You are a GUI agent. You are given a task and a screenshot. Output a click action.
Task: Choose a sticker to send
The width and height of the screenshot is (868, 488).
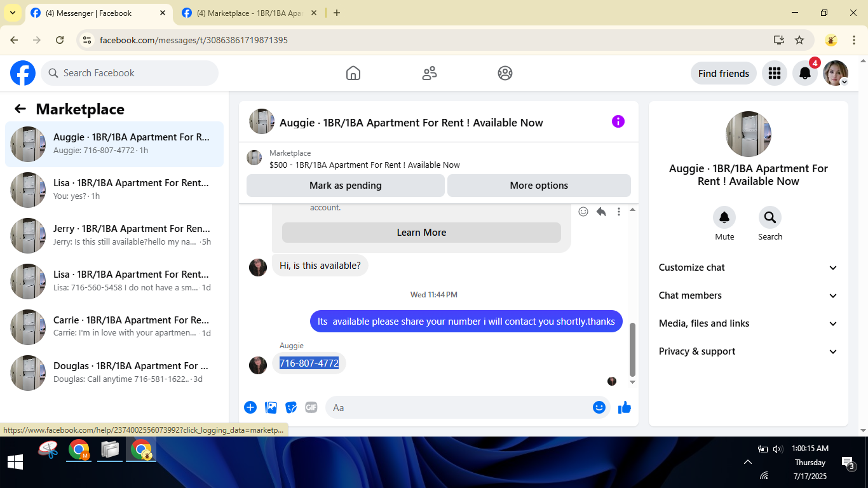(x=291, y=407)
